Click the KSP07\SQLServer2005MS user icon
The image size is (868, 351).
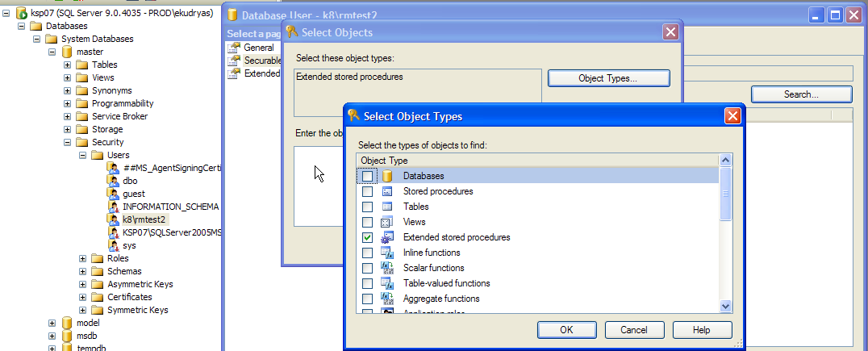click(x=113, y=232)
